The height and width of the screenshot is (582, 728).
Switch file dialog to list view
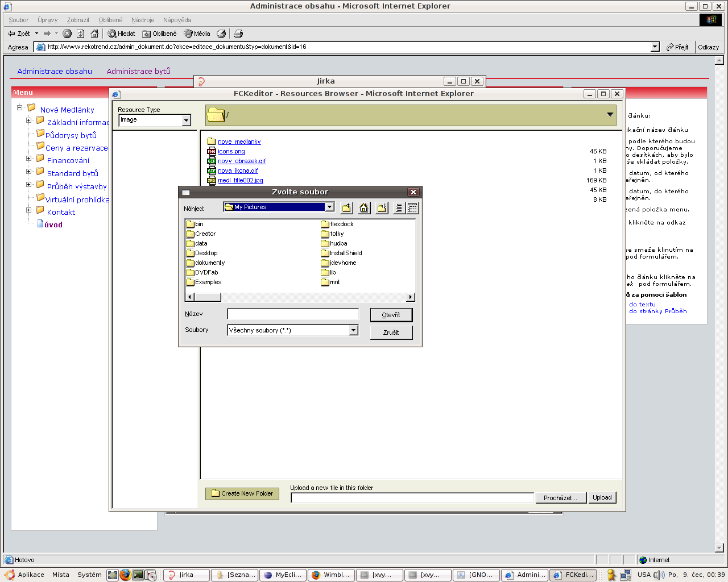(x=399, y=208)
